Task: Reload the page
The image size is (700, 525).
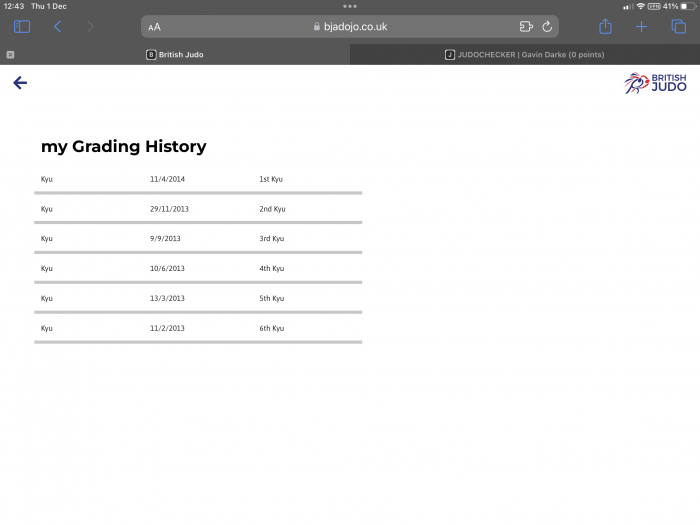Action: 547,27
